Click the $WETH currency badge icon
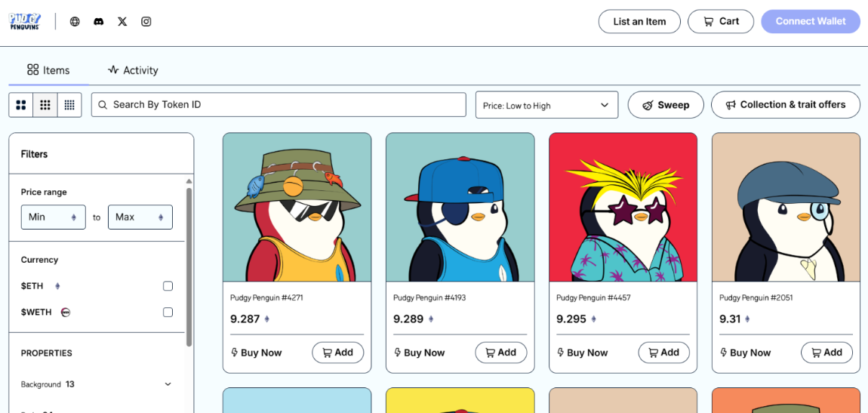This screenshot has height=413, width=868. (66, 313)
